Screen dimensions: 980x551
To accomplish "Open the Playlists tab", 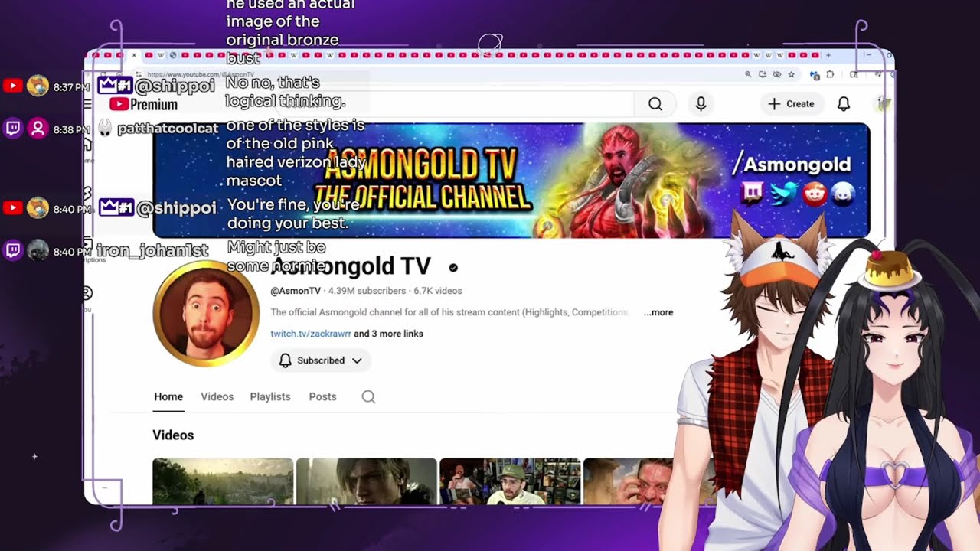I will [270, 396].
